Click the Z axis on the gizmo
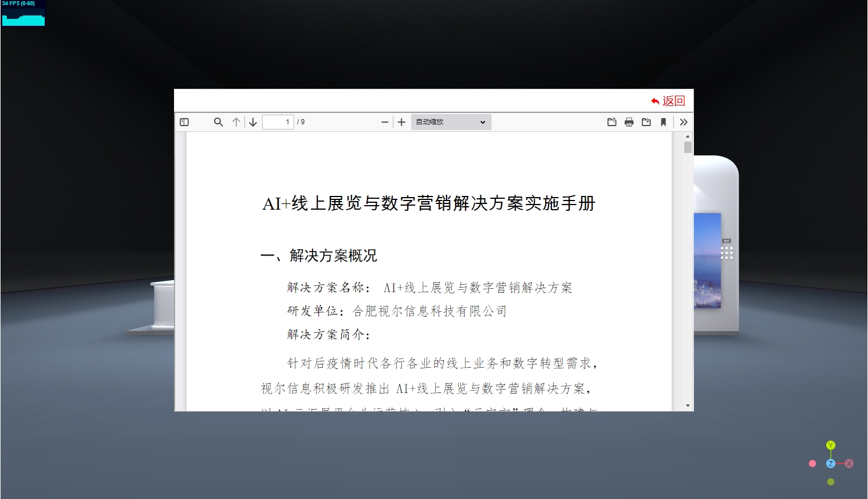Viewport: 868px width, 499px height. click(x=831, y=463)
